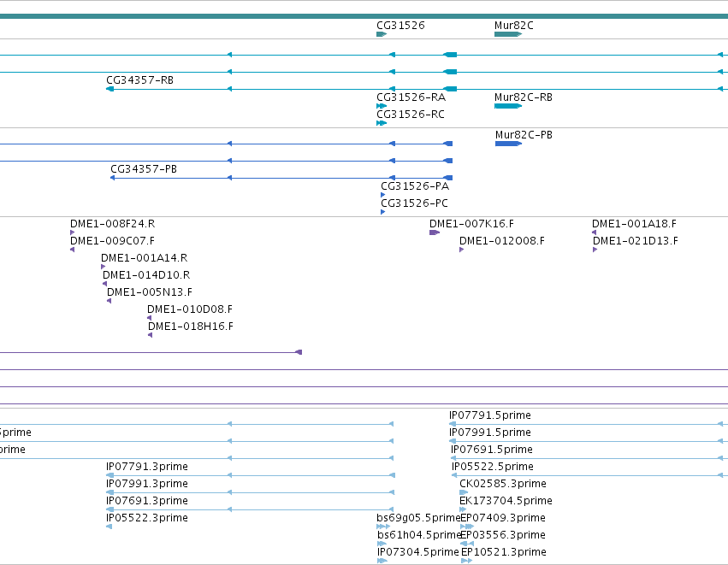Click the DME1-021D13.F label
Viewport: 728px width, 565px height.
pos(635,241)
